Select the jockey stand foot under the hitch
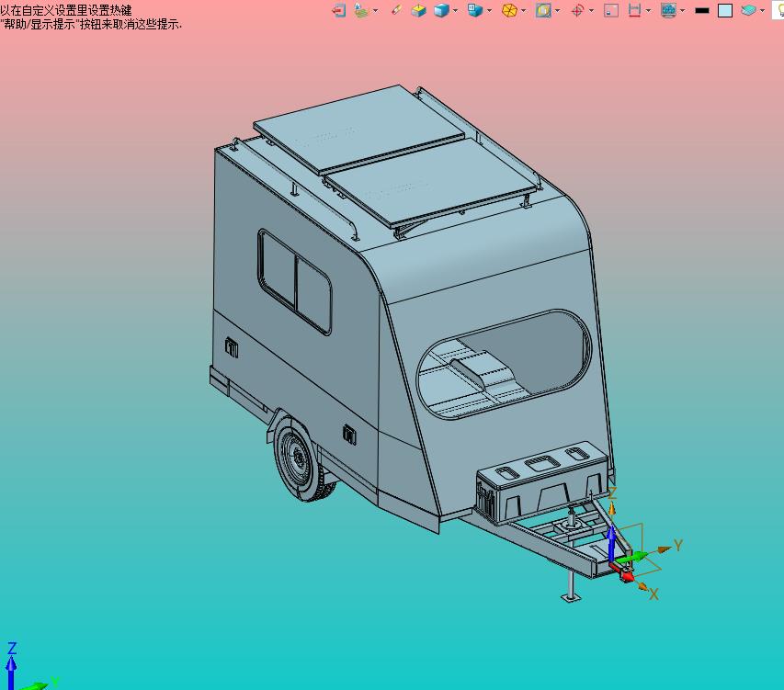The height and width of the screenshot is (690, 784). point(570,596)
